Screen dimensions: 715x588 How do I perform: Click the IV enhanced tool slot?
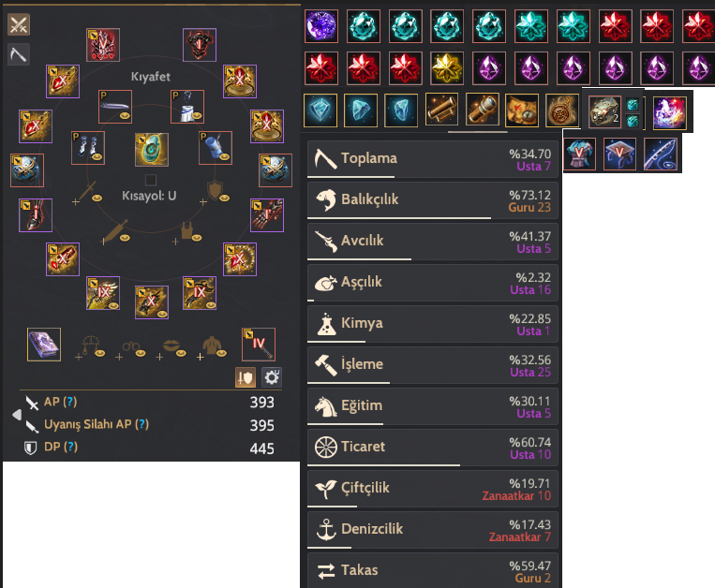click(259, 345)
